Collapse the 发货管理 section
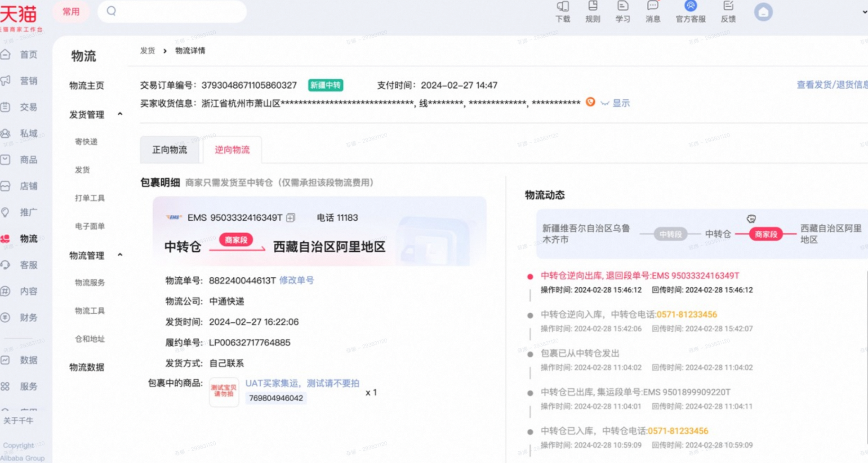This screenshot has width=868, height=463. [120, 114]
